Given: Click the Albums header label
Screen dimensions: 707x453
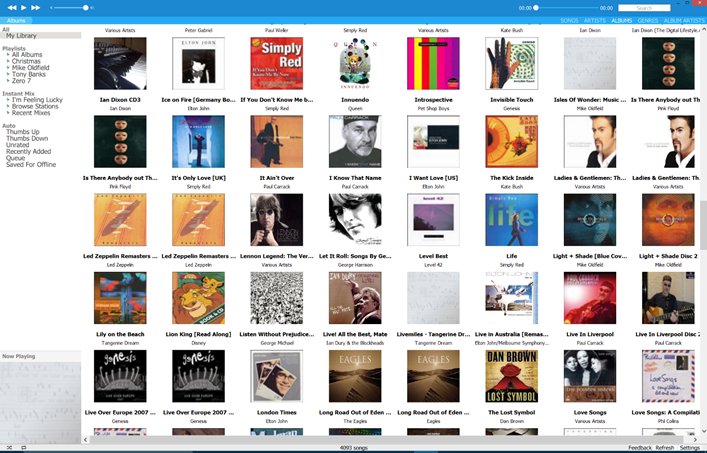Looking at the screenshot, I should pos(16,21).
